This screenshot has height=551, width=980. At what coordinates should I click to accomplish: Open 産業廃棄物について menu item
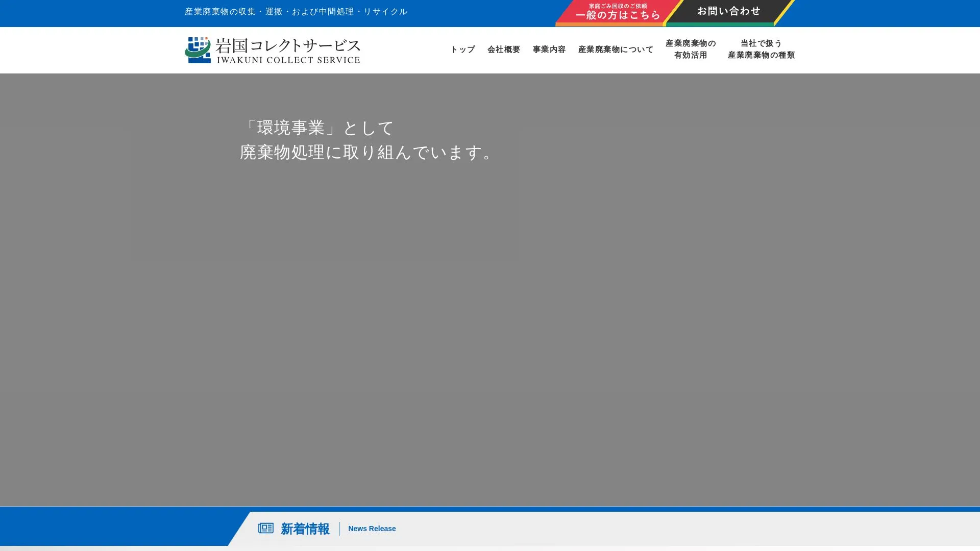(x=616, y=49)
